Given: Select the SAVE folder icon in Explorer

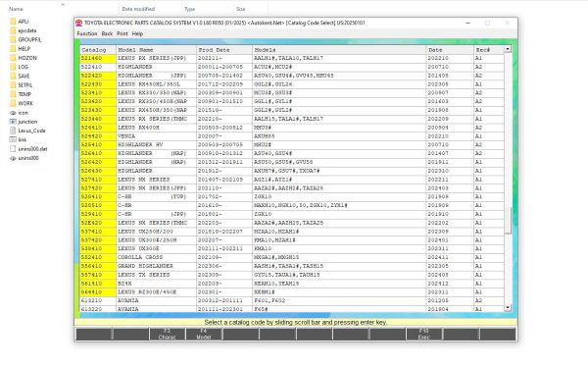Looking at the screenshot, I should 13,76.
